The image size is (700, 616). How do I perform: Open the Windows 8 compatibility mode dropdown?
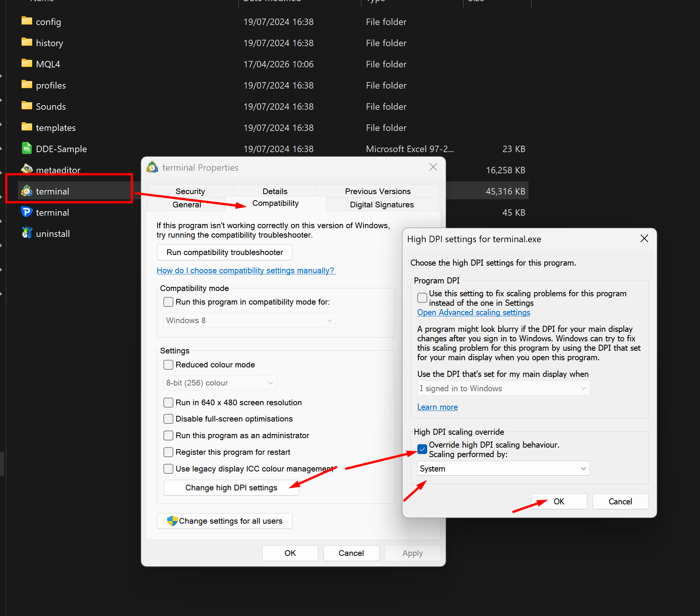pos(250,320)
